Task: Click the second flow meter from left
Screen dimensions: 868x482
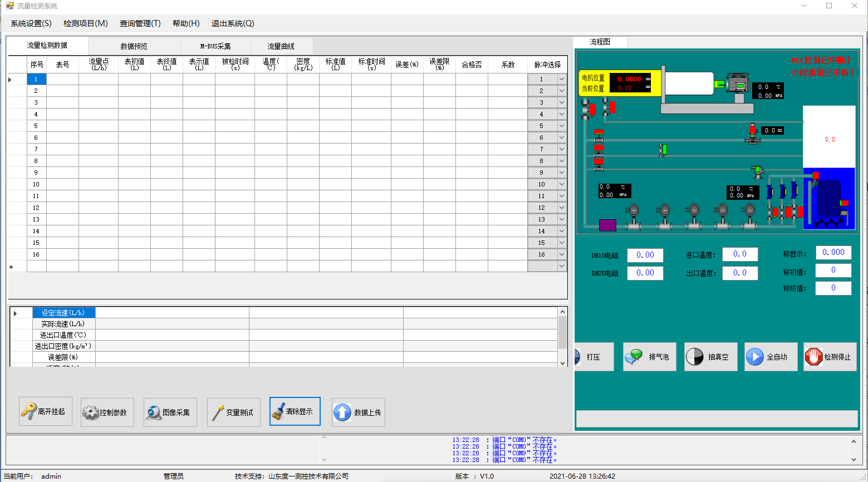Action: click(664, 217)
